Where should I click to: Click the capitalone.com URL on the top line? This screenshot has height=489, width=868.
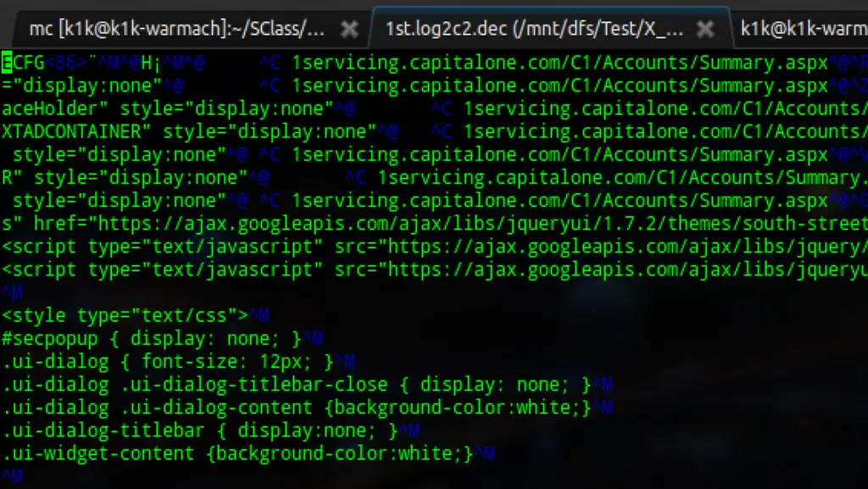click(x=559, y=63)
